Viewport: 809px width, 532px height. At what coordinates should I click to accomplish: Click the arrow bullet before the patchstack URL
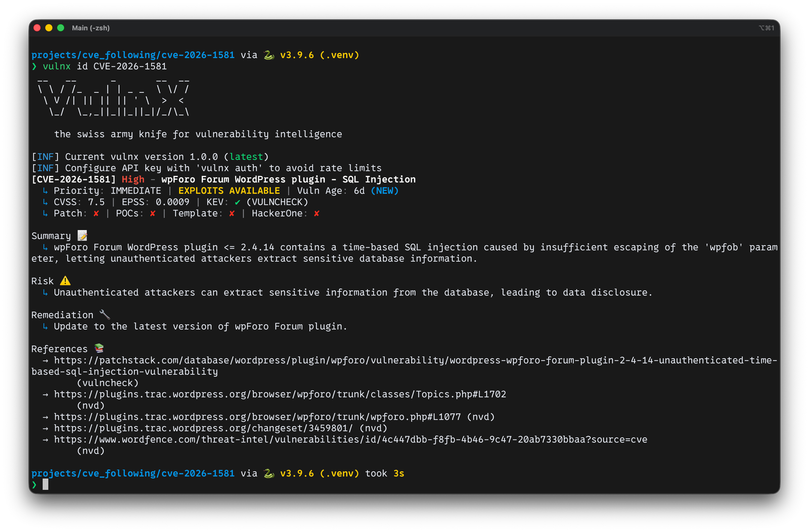point(46,360)
